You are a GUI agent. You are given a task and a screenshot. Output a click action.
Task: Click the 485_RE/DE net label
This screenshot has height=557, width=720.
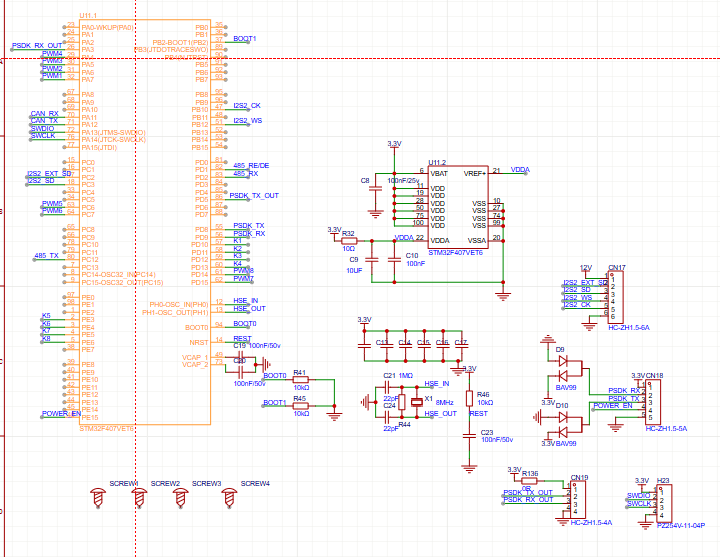coord(251,166)
